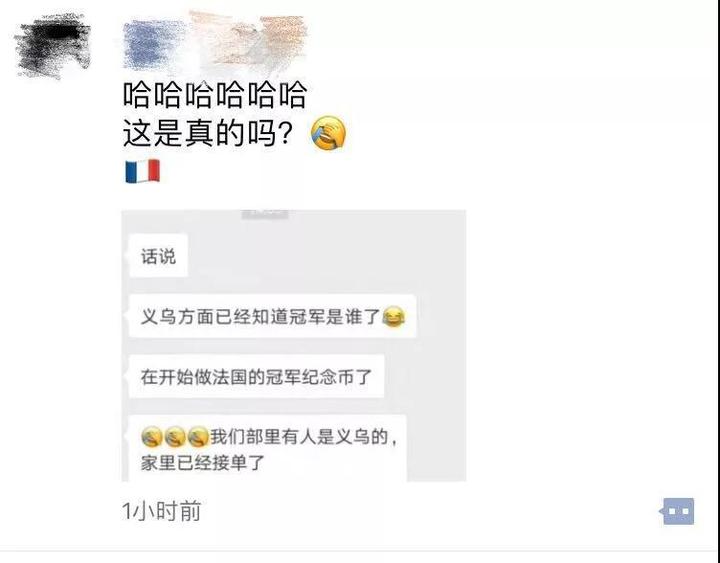The image size is (720, 563).
Task: Tap the blurred profile avatar
Action: pos(52,45)
